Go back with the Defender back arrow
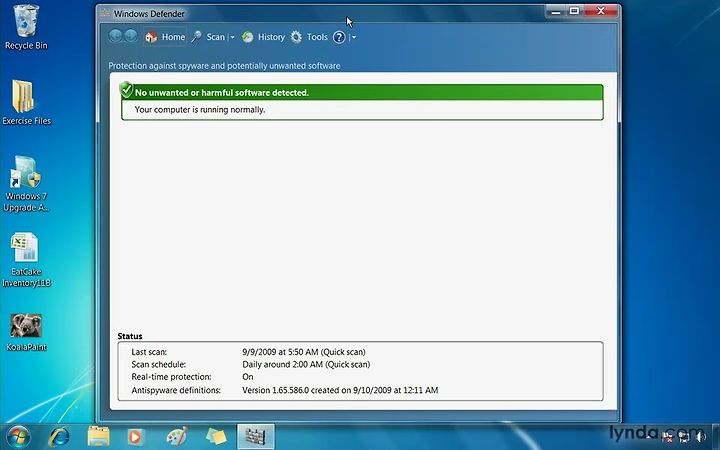Image resolution: width=720 pixels, height=450 pixels. (x=116, y=36)
